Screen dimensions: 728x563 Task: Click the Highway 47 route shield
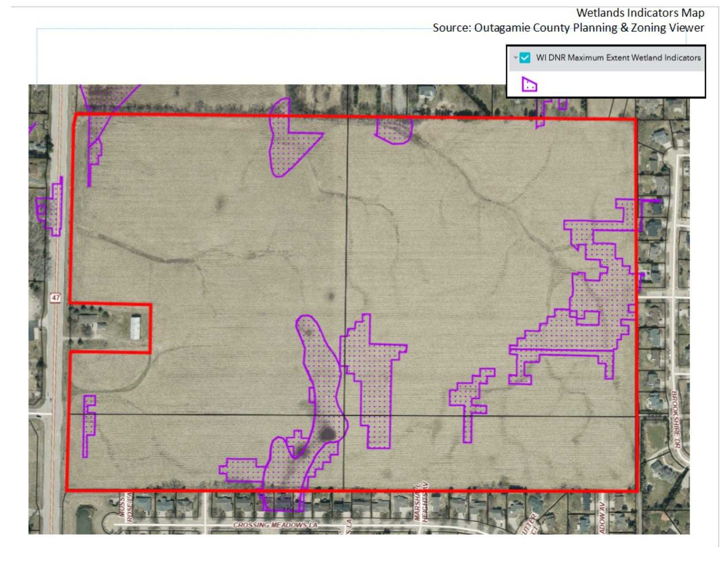click(56, 298)
